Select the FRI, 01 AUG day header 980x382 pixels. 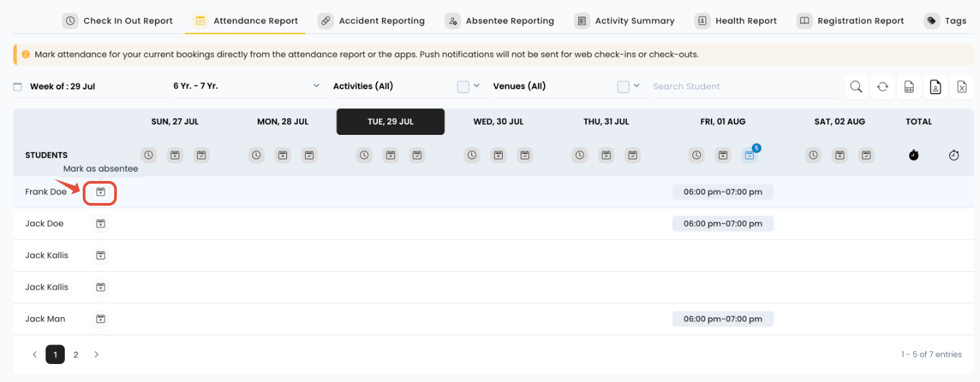click(723, 122)
